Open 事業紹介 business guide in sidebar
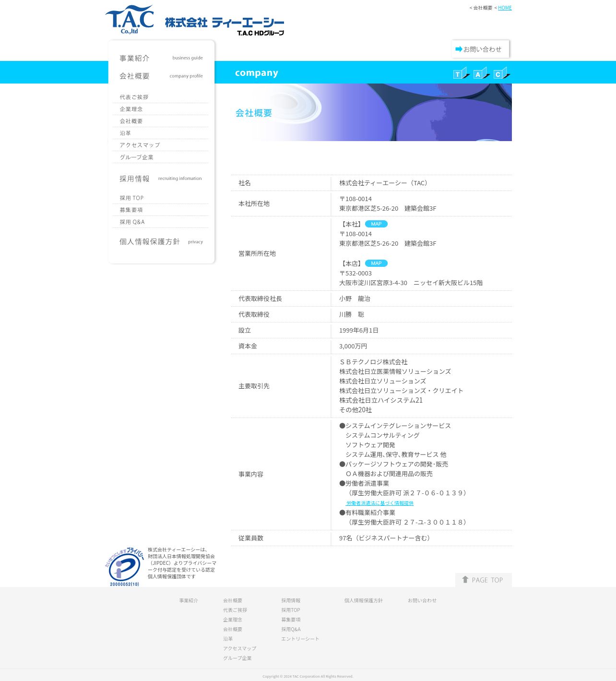616x681 pixels. (161, 58)
